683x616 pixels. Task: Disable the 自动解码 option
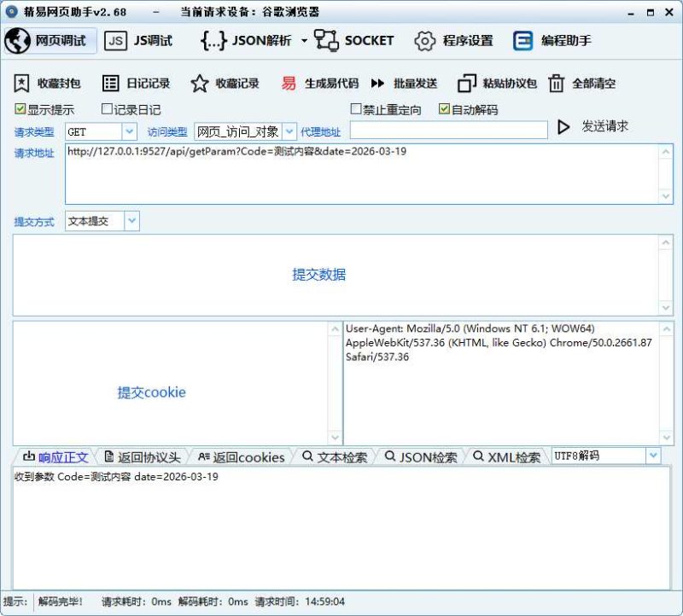[x=445, y=108]
